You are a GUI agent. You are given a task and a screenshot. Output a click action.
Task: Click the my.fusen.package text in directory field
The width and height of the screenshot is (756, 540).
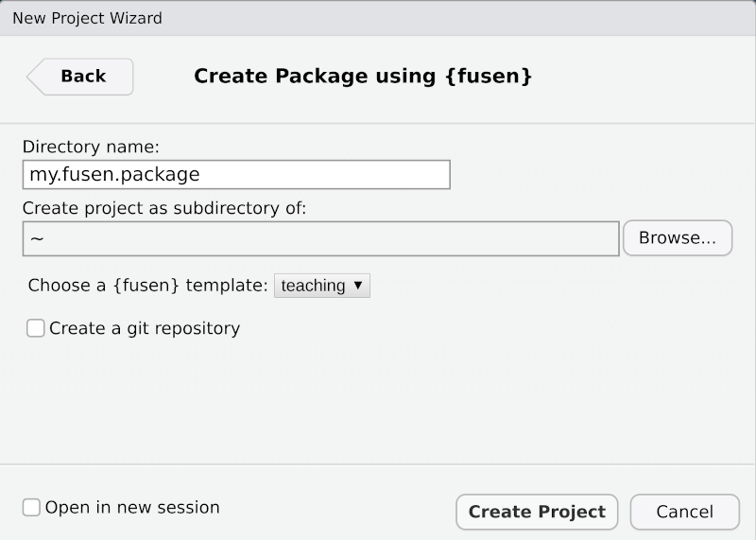click(114, 175)
